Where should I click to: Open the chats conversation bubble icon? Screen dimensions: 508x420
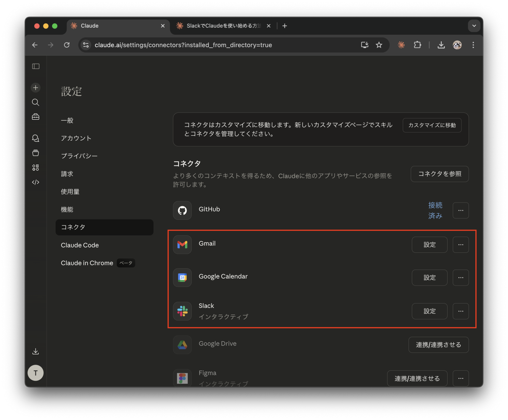pos(35,138)
